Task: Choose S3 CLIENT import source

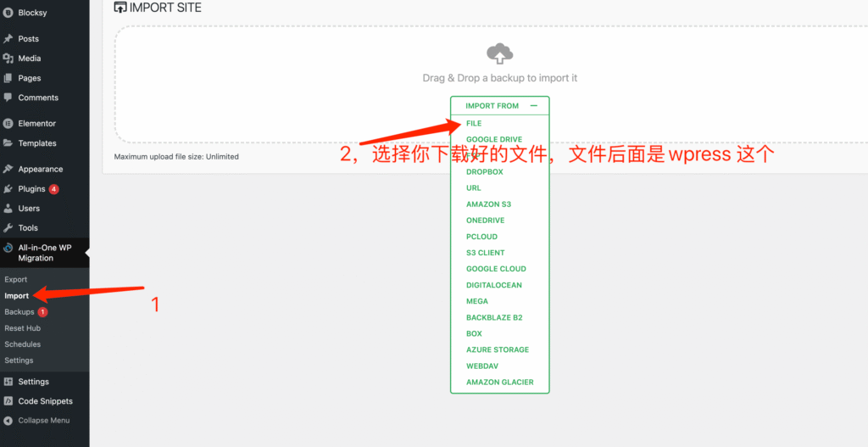Action: point(485,253)
